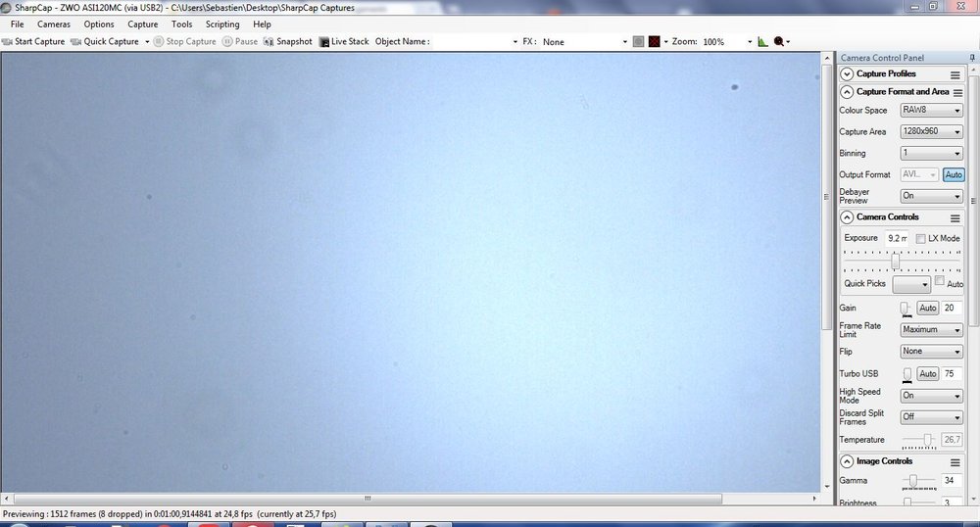Viewport: 980px width, 527px height.
Task: Open the Discard Split Frames dropdown
Action: [931, 417]
